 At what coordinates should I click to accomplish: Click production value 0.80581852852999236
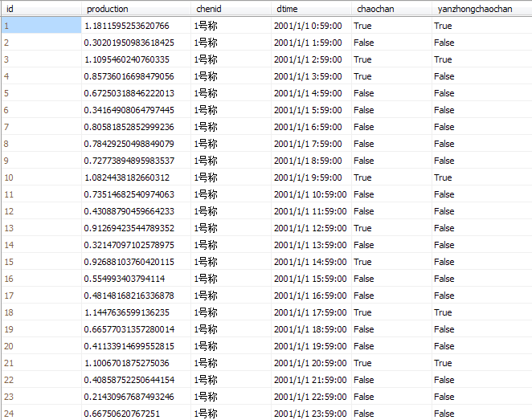pyautogui.click(x=129, y=127)
